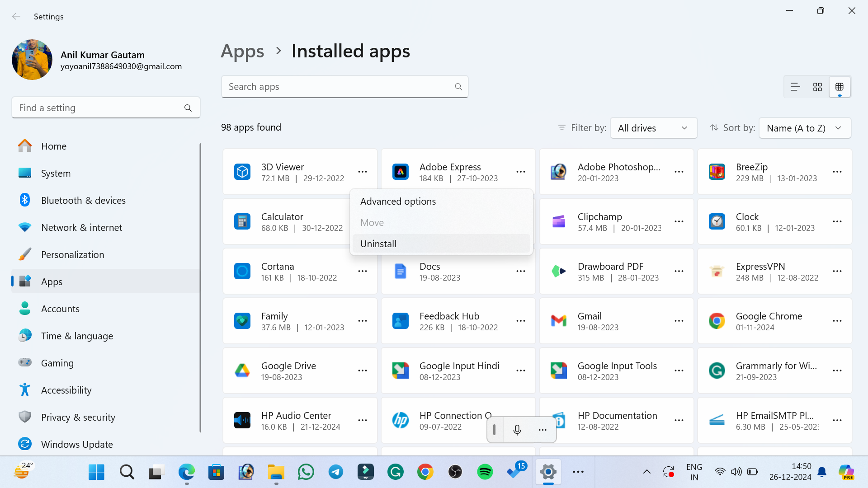The image size is (868, 488).
Task: Switch to grid view layout
Action: pos(817,87)
